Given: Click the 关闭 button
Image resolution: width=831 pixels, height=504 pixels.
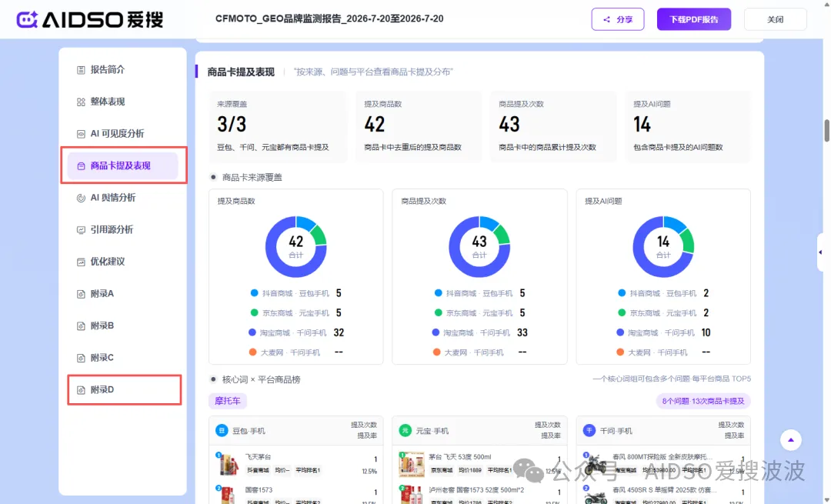Looking at the screenshot, I should point(775,19).
